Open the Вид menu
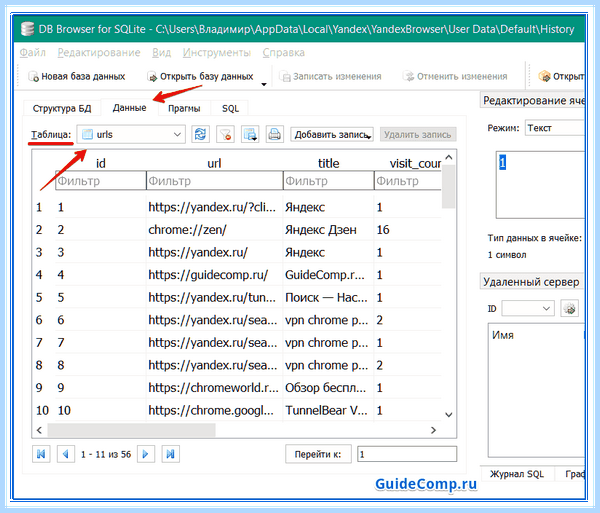600x513 pixels. [x=161, y=52]
